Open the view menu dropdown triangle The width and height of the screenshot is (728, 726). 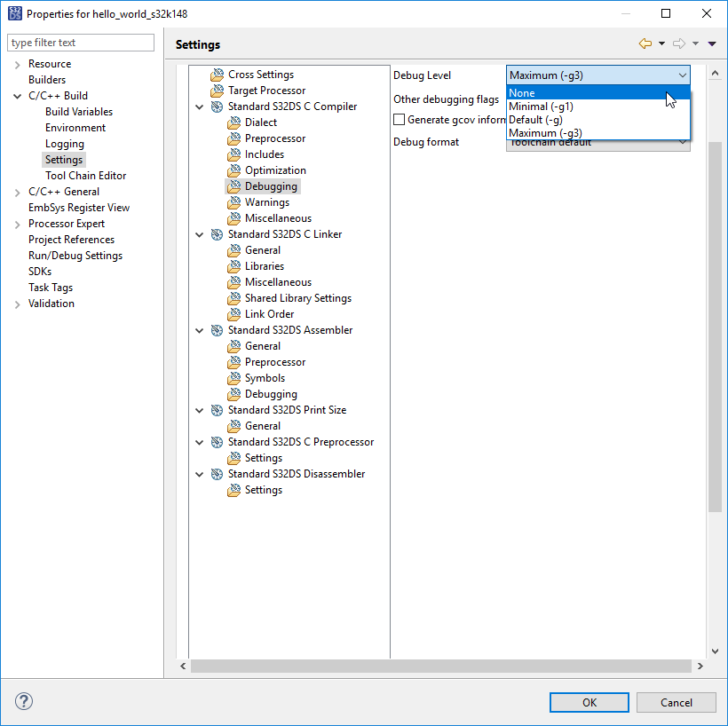point(712,43)
